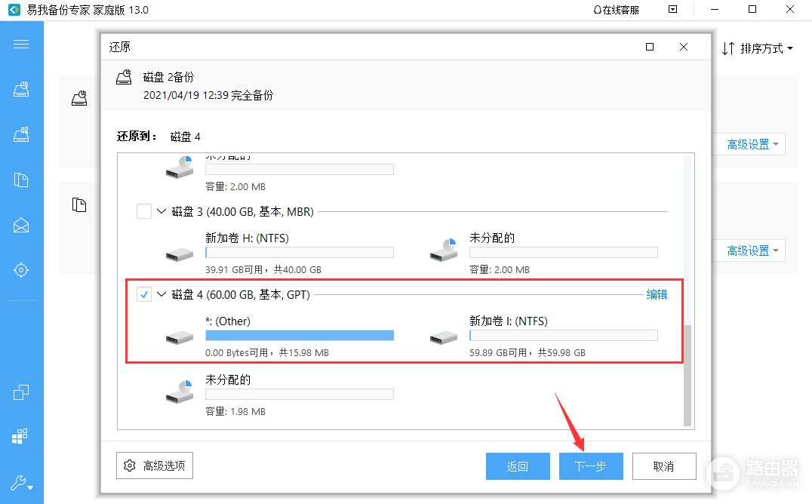Click the four-squares grid icon in the sidebar
812x504 pixels.
coord(21,437)
